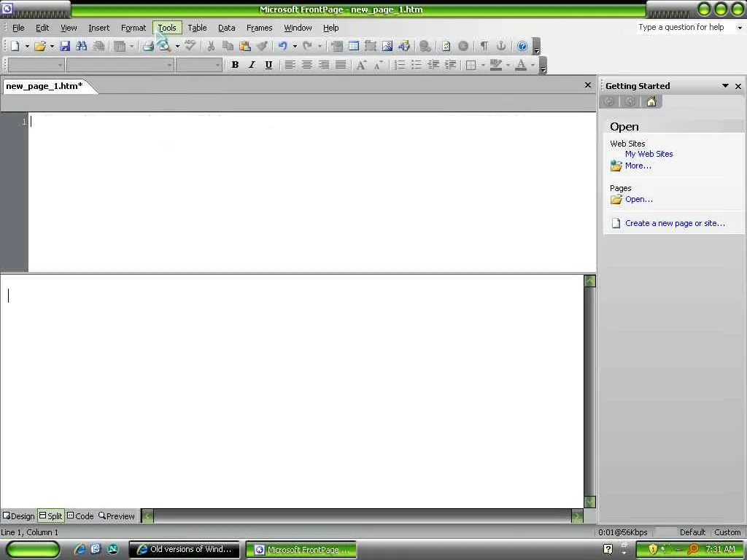Click the Refresh page icon
747x560 pixels.
446,46
